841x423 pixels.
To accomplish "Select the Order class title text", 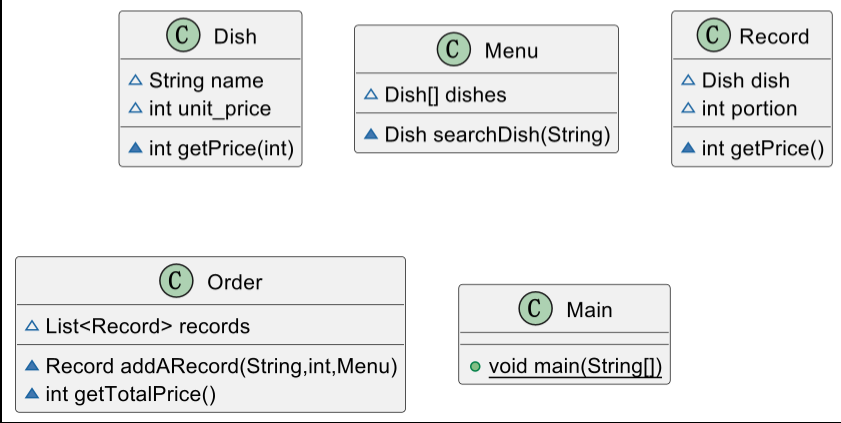I will [x=234, y=282].
